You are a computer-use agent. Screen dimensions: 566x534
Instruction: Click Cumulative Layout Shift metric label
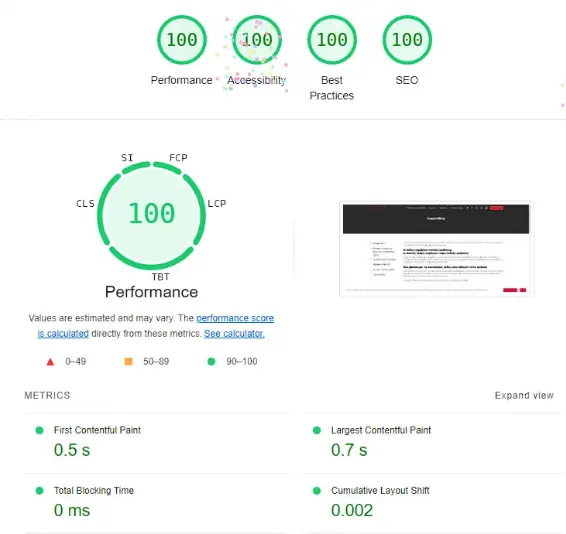[x=380, y=490]
